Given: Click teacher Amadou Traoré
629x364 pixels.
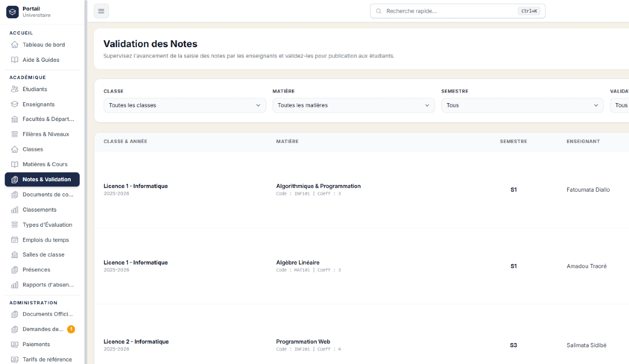Looking at the screenshot, I should point(587,266).
